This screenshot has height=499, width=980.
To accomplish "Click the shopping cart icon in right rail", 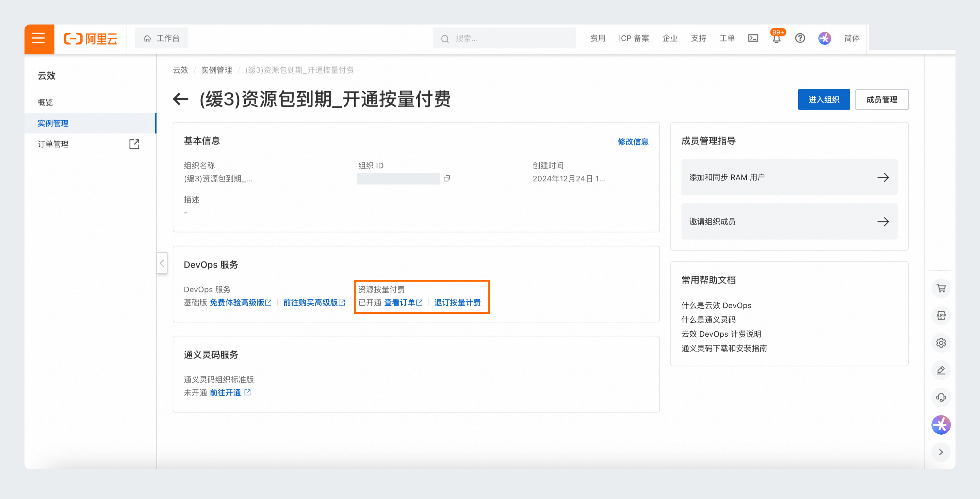I will 941,288.
